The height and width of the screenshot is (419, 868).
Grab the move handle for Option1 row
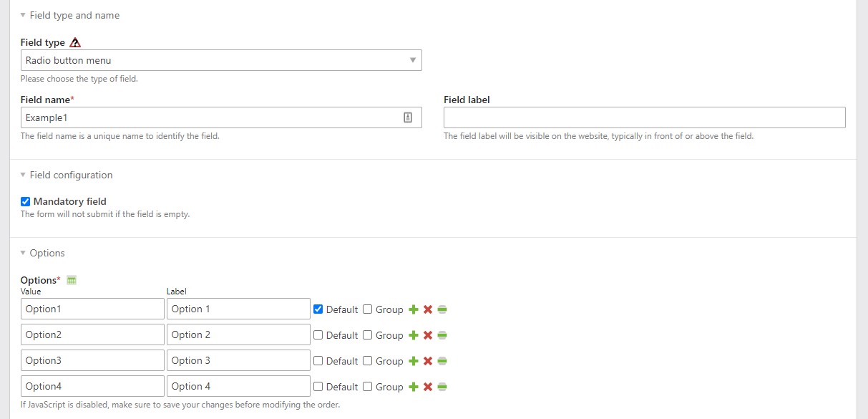click(x=442, y=309)
